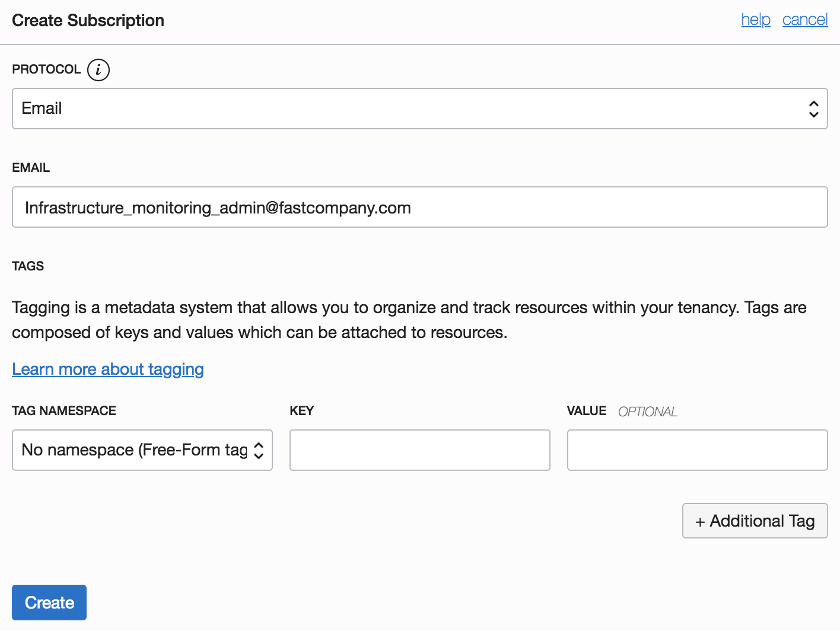Screen dimensions: 840x631
Task: Expand the Tag Namespace dropdown
Action: [x=142, y=450]
